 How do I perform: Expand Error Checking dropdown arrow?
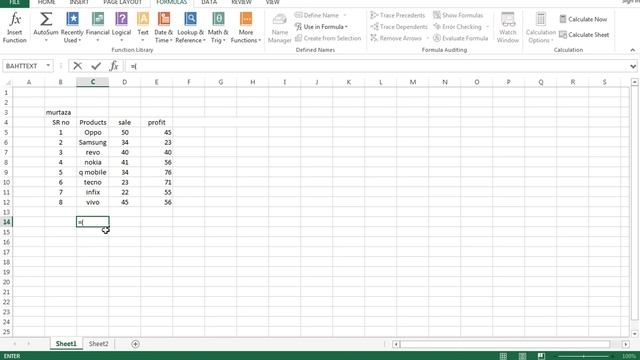click(487, 27)
